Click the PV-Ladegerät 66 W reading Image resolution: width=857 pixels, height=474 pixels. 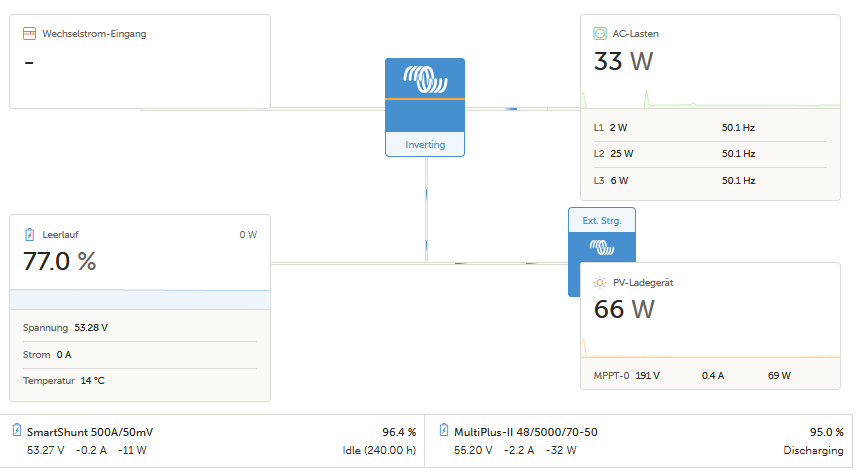624,310
